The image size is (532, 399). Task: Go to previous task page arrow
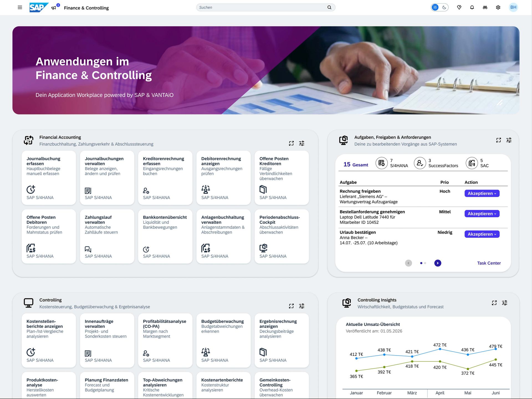pyautogui.click(x=408, y=263)
